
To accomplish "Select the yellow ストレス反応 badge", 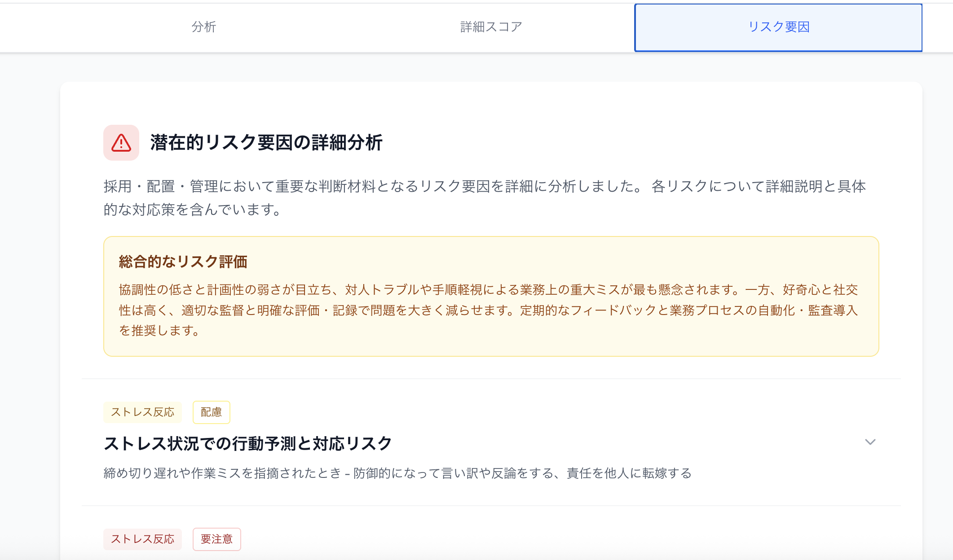I will (142, 412).
